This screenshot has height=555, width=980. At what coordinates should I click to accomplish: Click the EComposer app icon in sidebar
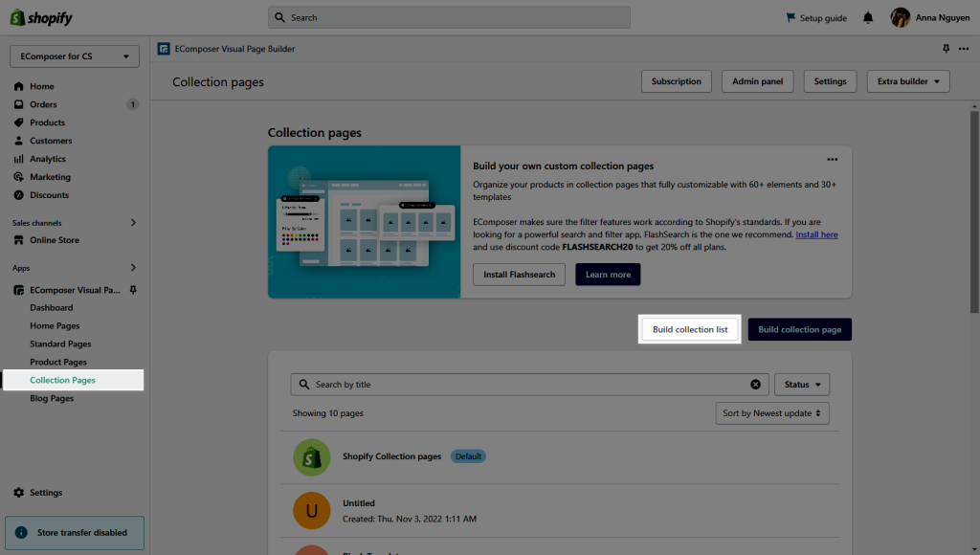click(19, 290)
